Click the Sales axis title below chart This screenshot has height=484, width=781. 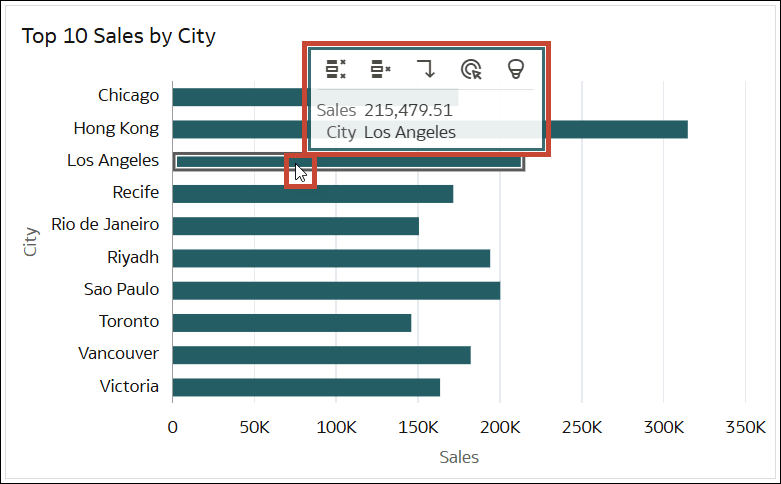point(459,457)
